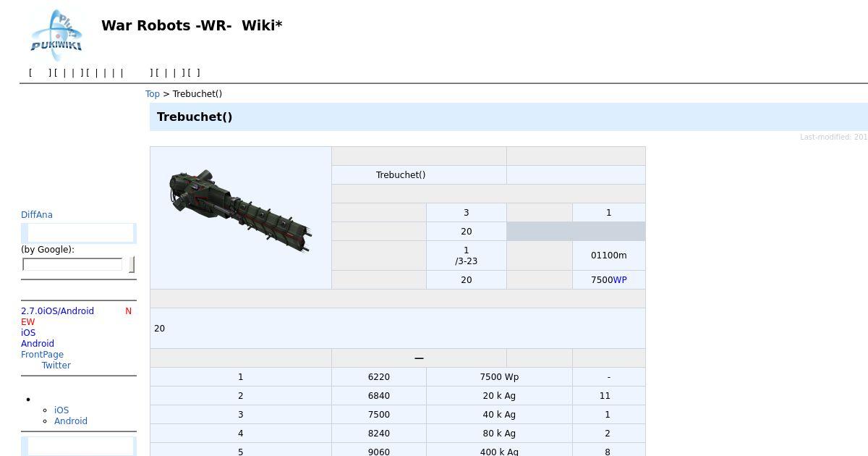Click the red N marker in sidebar
Screen dimensions: 868x456
[128, 311]
